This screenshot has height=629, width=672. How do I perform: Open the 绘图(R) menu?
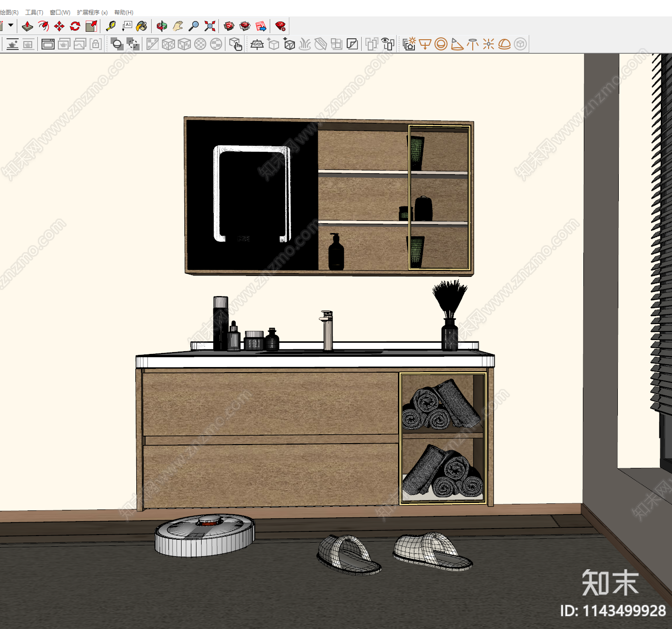pos(9,13)
